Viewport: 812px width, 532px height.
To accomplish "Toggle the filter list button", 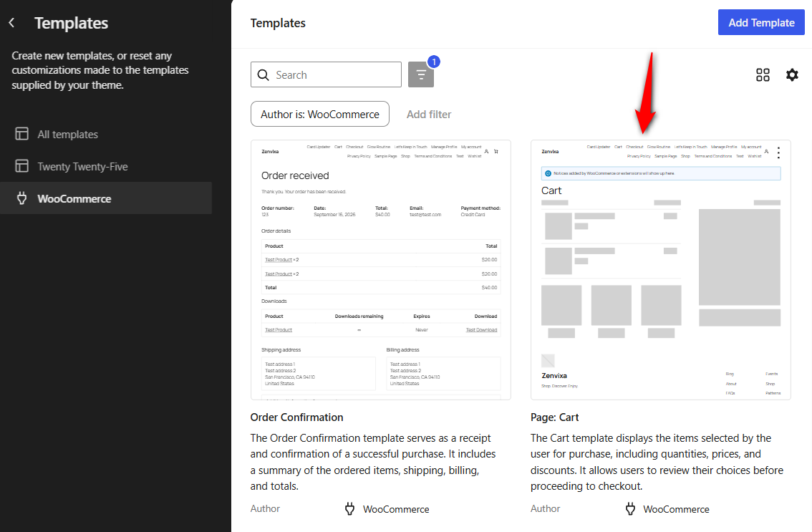I will tap(421, 74).
